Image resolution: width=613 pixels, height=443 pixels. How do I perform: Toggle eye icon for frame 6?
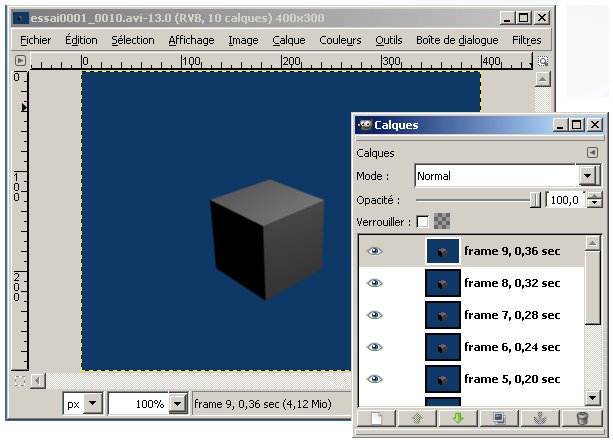375,347
